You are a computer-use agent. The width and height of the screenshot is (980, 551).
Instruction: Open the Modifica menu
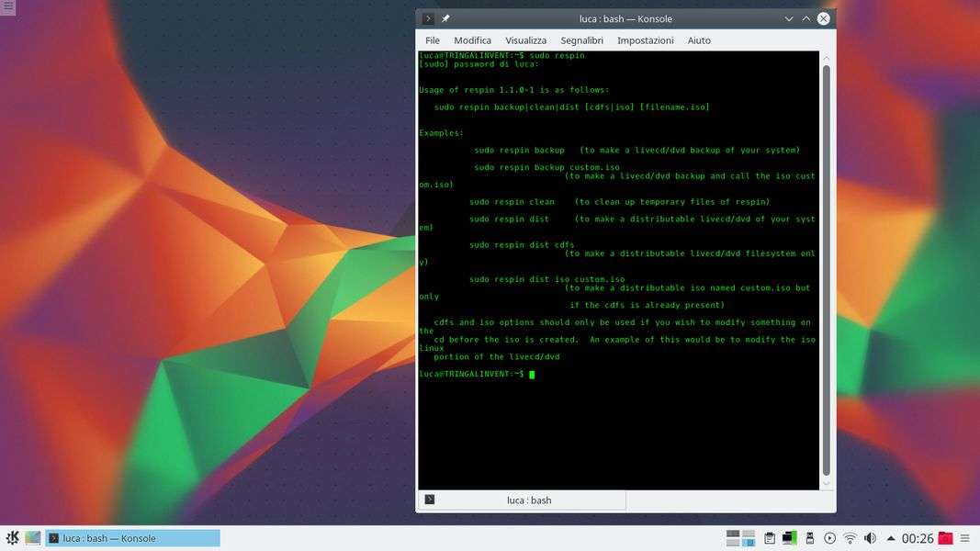click(472, 40)
